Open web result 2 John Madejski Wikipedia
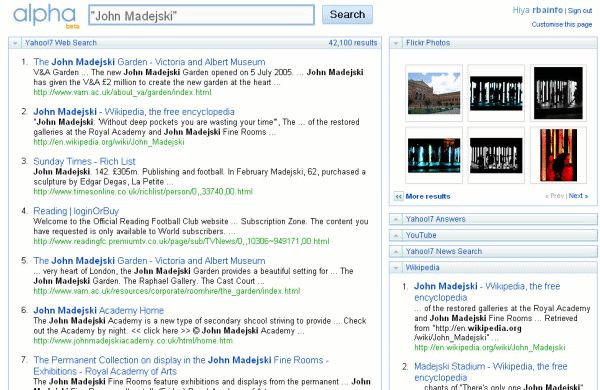The image size is (600, 390). 134,112
